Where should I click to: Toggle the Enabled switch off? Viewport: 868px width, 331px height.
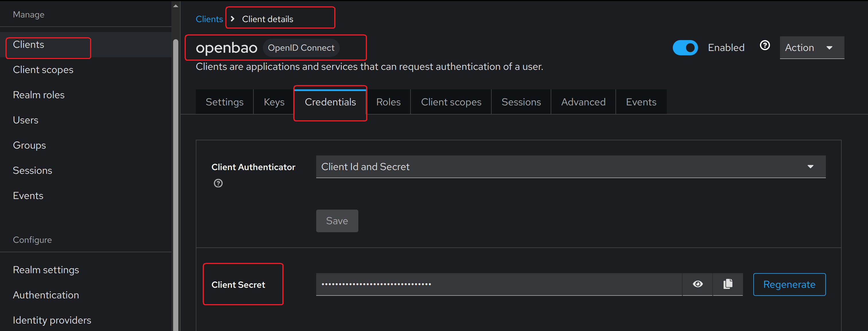click(685, 48)
